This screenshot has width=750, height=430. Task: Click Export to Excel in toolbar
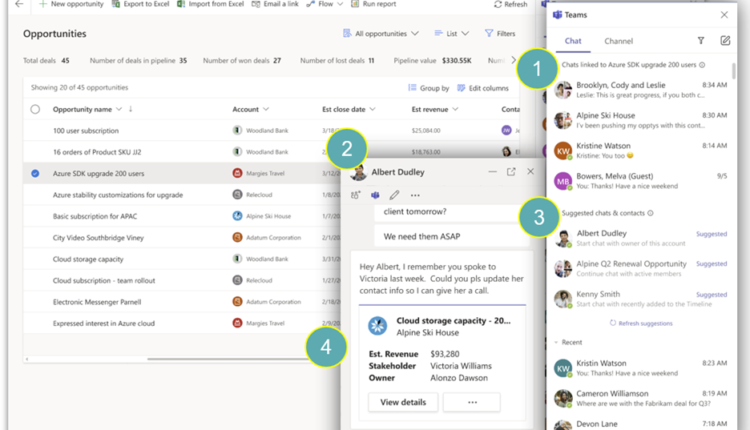(x=139, y=5)
